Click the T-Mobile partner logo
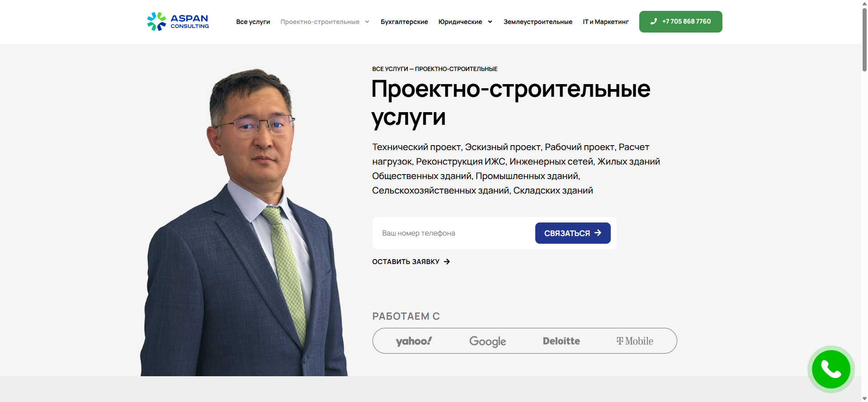This screenshot has width=868, height=402. pyautogui.click(x=635, y=341)
